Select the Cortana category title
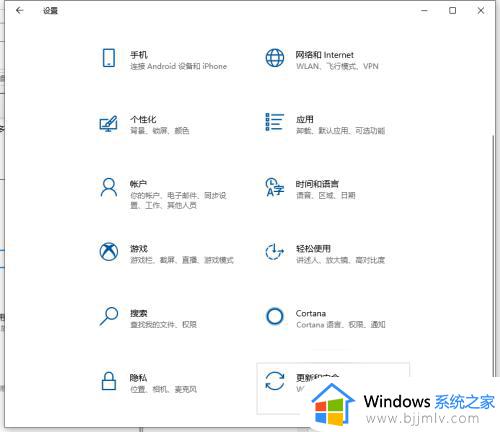The height and width of the screenshot is (432, 500). click(x=311, y=313)
